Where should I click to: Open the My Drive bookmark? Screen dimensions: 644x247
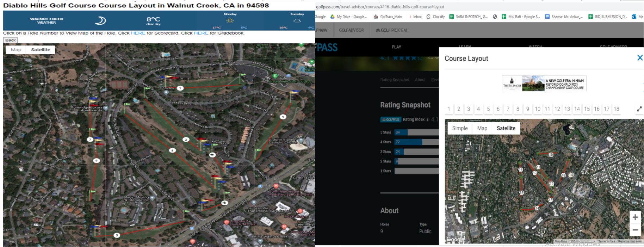348,17
